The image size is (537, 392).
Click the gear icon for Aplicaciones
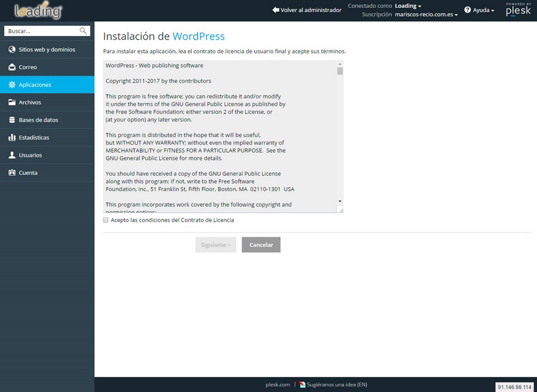click(12, 85)
